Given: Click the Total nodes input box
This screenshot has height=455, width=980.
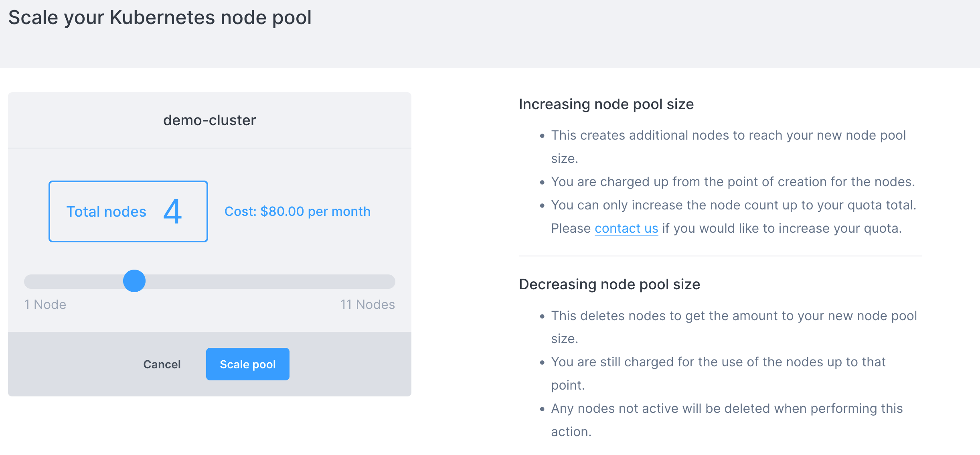Looking at the screenshot, I should tap(128, 211).
